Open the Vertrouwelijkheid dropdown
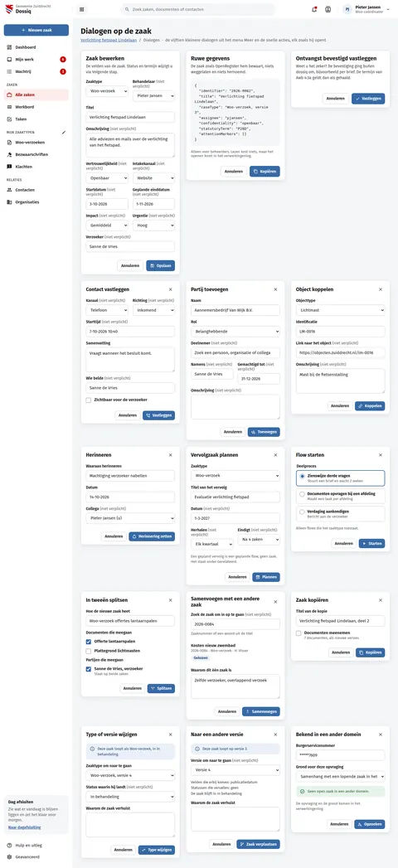 point(108,178)
